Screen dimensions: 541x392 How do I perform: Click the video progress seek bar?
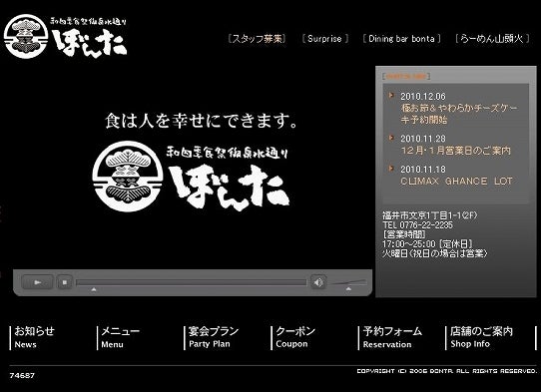tap(191, 282)
